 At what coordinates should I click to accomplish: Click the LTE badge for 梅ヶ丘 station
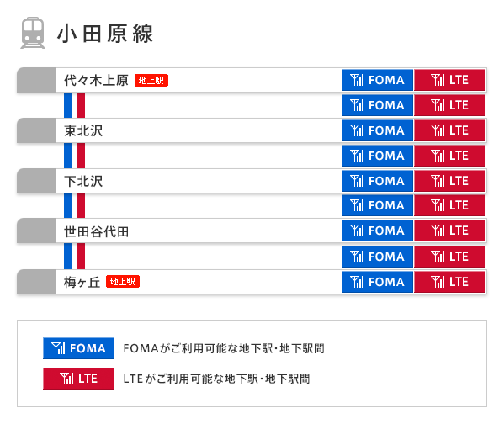pyautogui.click(x=449, y=282)
